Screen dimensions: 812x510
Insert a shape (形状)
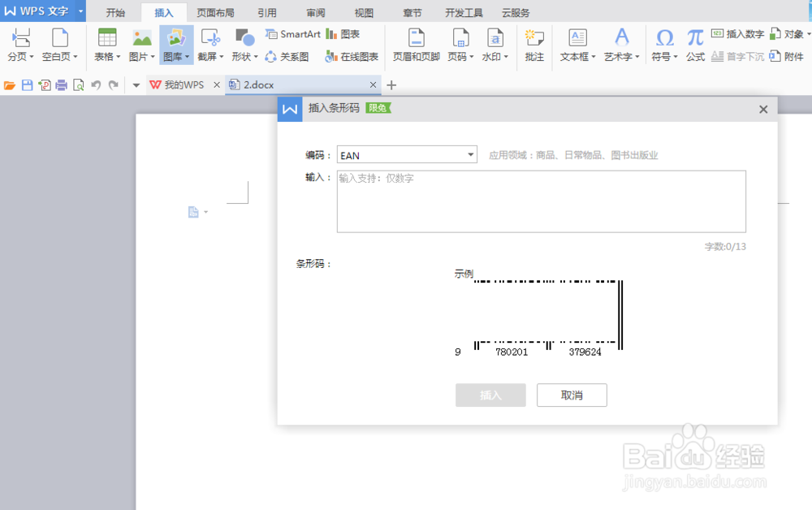coord(244,45)
